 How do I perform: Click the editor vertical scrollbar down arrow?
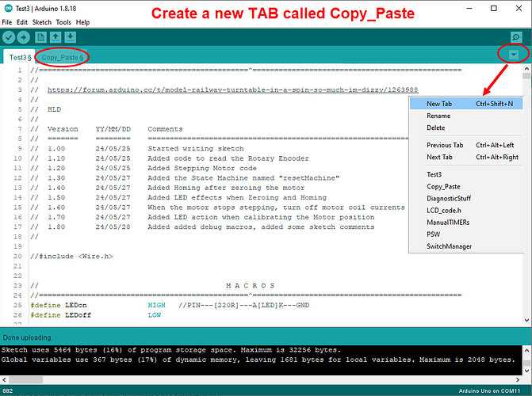coord(526,320)
